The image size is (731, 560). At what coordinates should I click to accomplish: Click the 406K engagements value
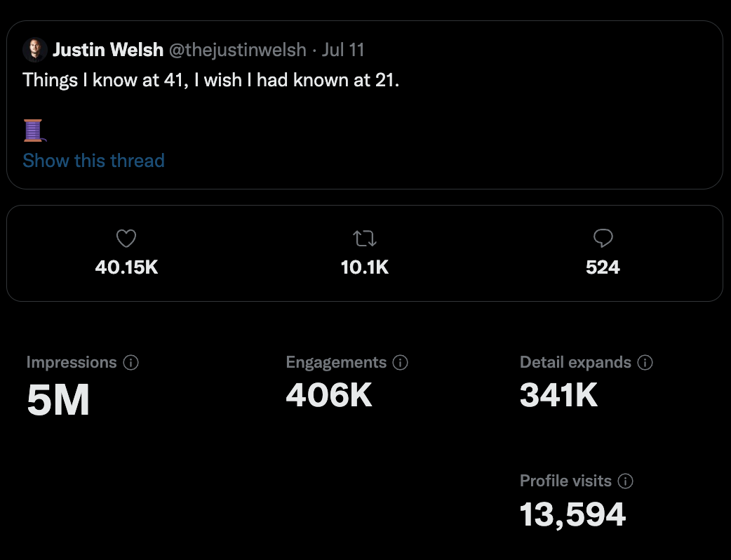pos(329,396)
